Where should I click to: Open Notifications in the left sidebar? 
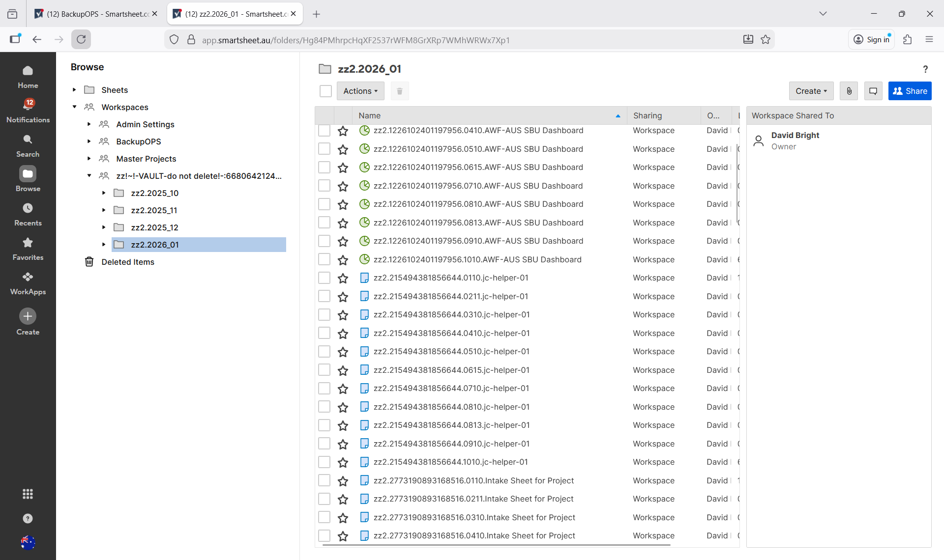pyautogui.click(x=28, y=111)
